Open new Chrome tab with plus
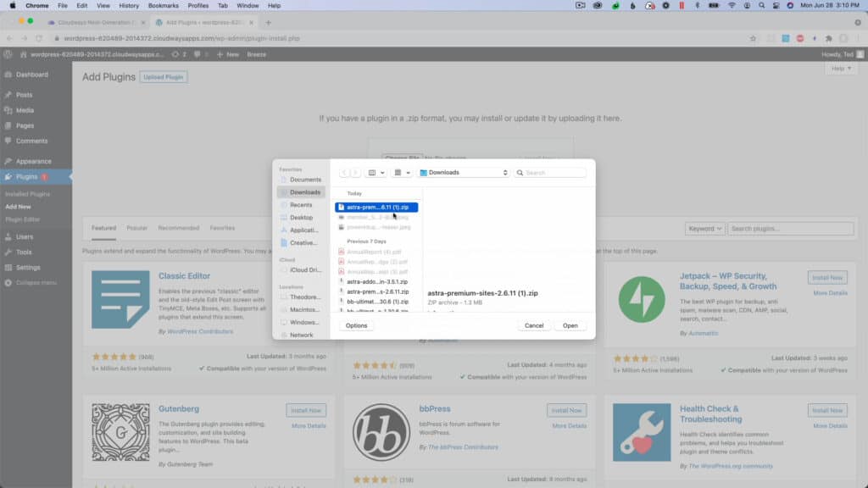Viewport: 868px width, 488px height. click(x=269, y=23)
